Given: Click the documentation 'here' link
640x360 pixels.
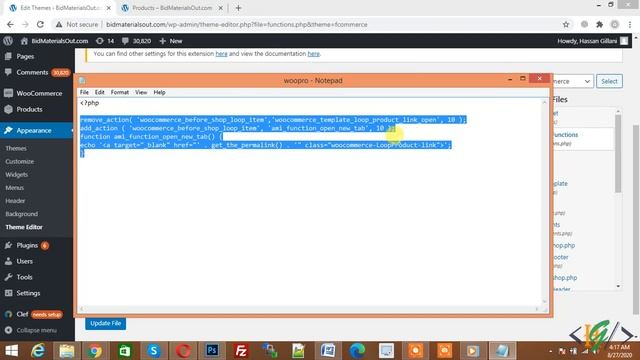Looking at the screenshot, I should pyautogui.click(x=313, y=53).
